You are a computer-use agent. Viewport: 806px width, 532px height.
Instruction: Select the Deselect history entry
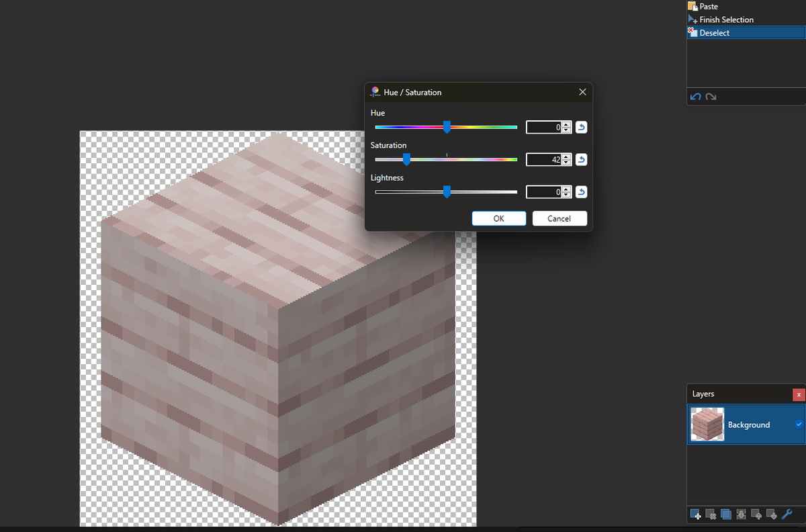[746, 32]
